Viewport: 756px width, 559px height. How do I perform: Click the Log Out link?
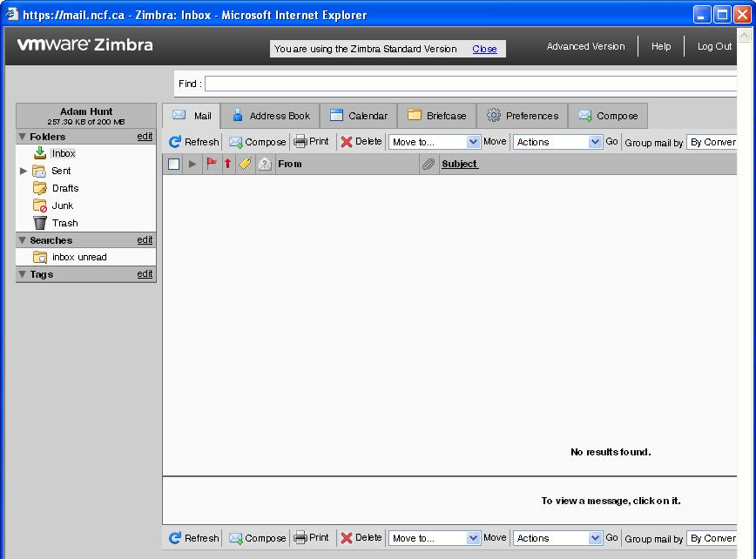714,46
